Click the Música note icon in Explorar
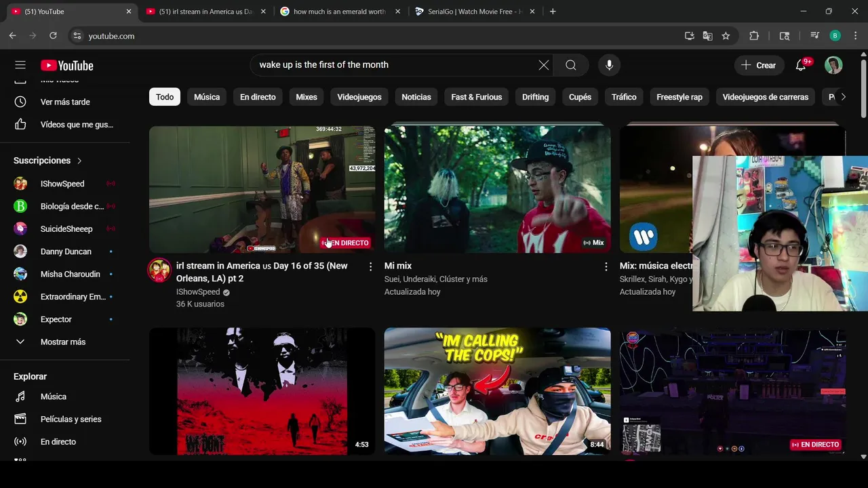 [20, 396]
